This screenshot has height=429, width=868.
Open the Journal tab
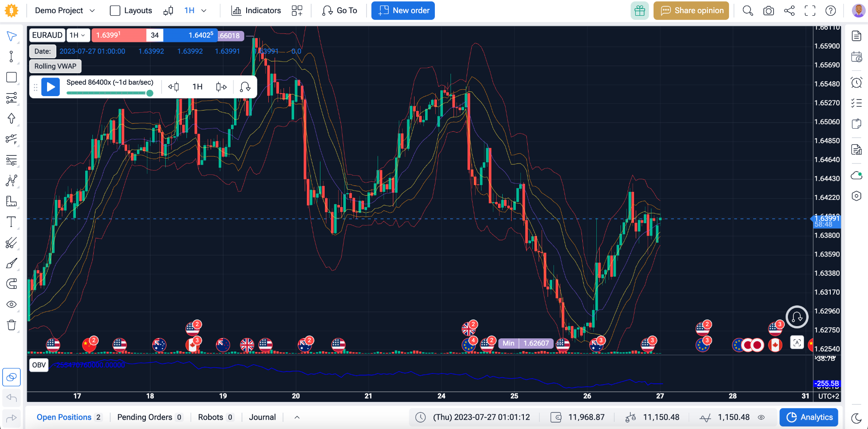pyautogui.click(x=262, y=417)
